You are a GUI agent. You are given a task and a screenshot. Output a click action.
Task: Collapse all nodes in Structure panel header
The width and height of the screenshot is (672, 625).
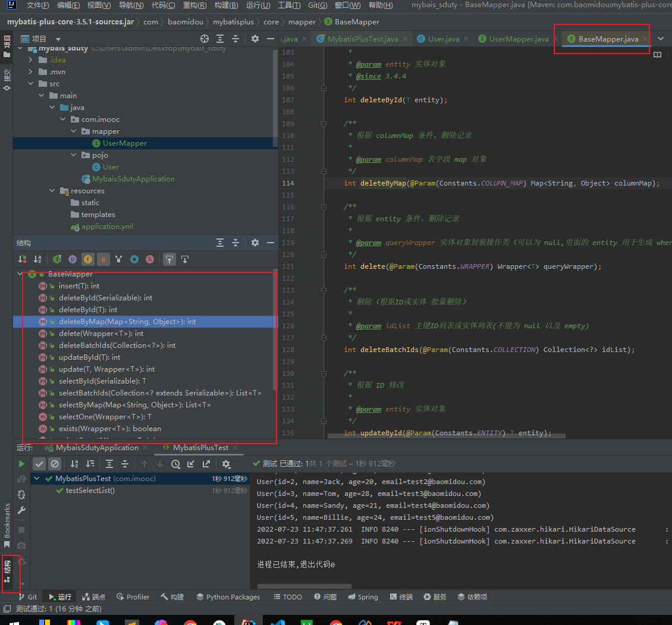[x=235, y=243]
